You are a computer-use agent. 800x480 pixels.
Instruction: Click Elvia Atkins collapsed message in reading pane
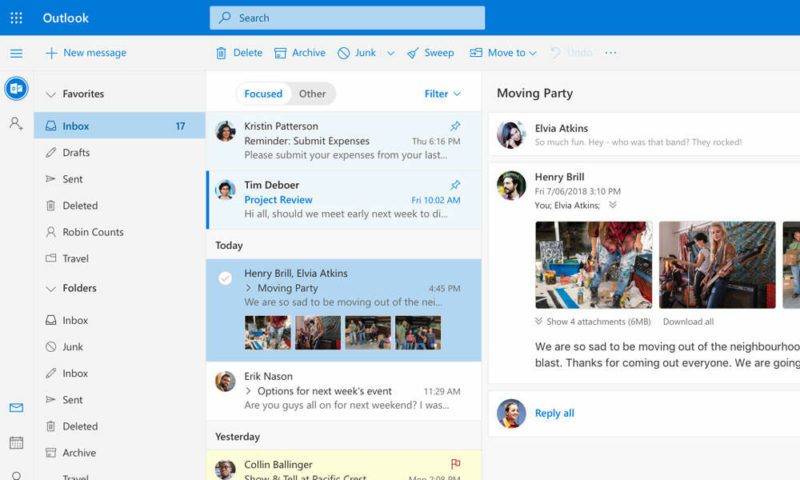click(x=644, y=135)
